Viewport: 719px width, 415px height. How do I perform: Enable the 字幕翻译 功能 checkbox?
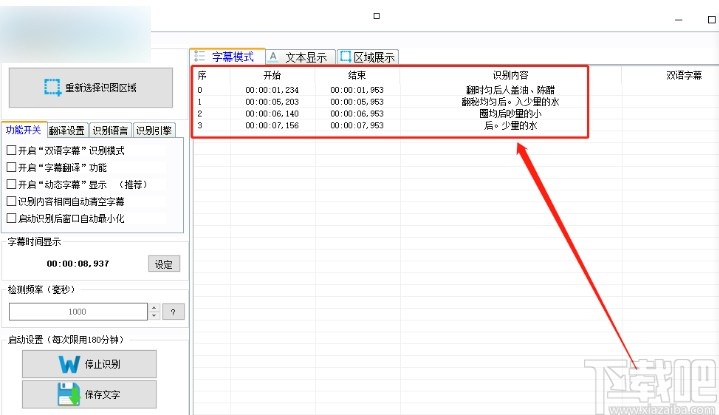(11, 167)
